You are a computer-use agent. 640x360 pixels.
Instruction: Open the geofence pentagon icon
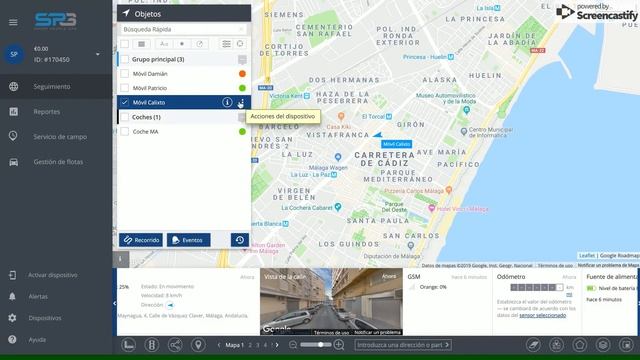580,345
